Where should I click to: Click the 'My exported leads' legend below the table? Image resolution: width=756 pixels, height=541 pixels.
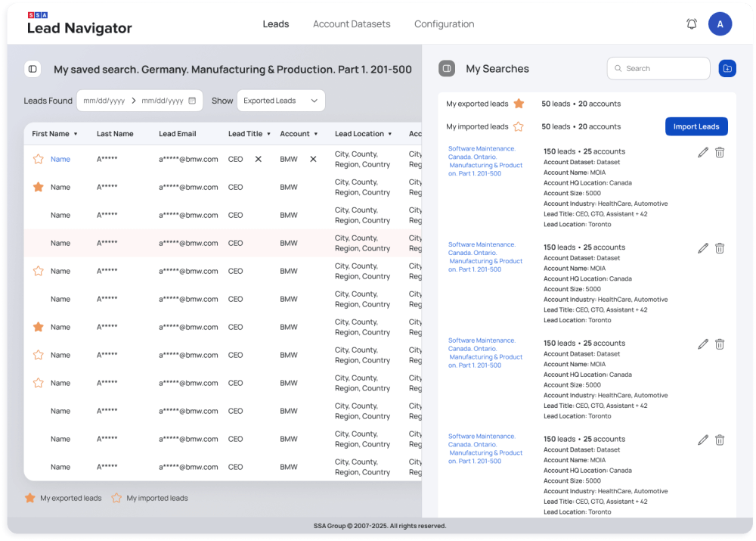click(71, 498)
